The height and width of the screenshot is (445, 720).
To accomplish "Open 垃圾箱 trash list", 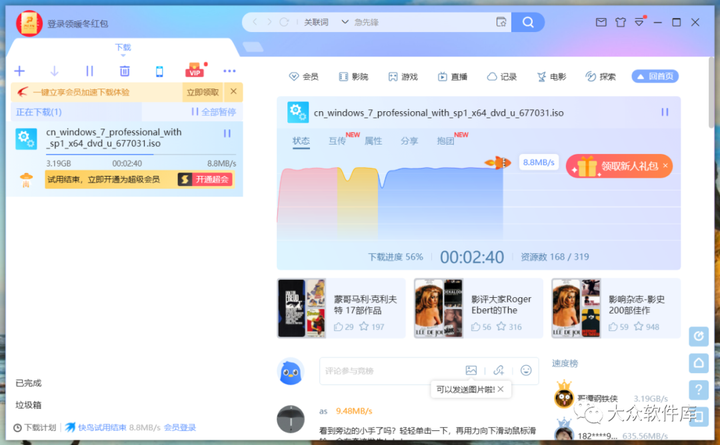I will click(28, 405).
